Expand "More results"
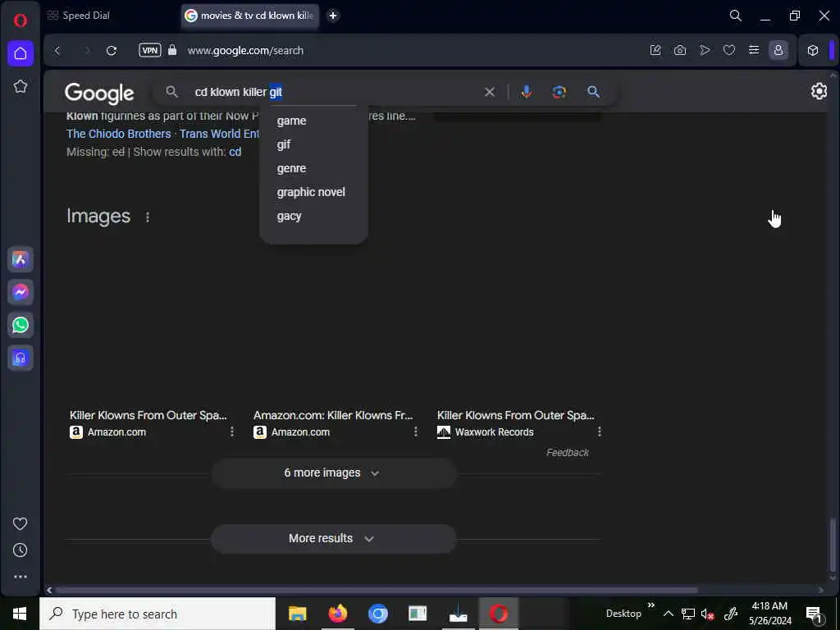The height and width of the screenshot is (630, 840). click(x=333, y=538)
